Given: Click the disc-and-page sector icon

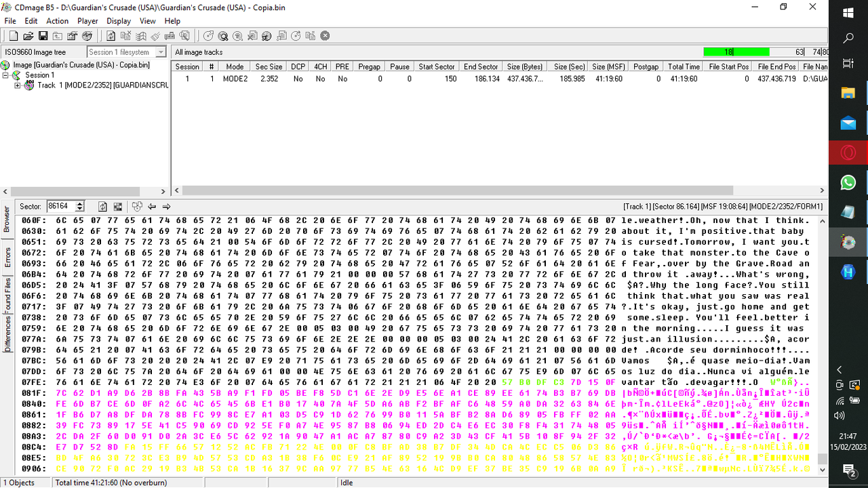Looking at the screenshot, I should pyautogui.click(x=137, y=207).
